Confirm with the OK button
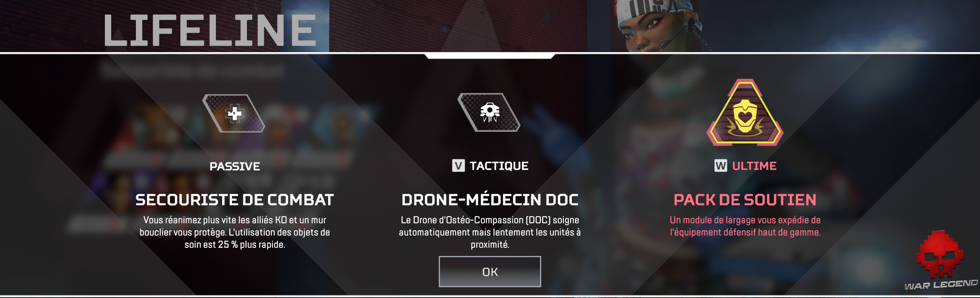This screenshot has height=298, width=980. [490, 272]
